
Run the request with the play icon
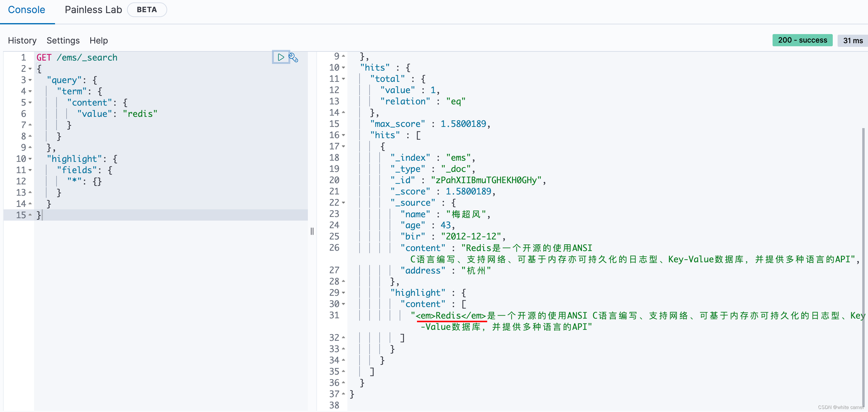[x=281, y=58]
